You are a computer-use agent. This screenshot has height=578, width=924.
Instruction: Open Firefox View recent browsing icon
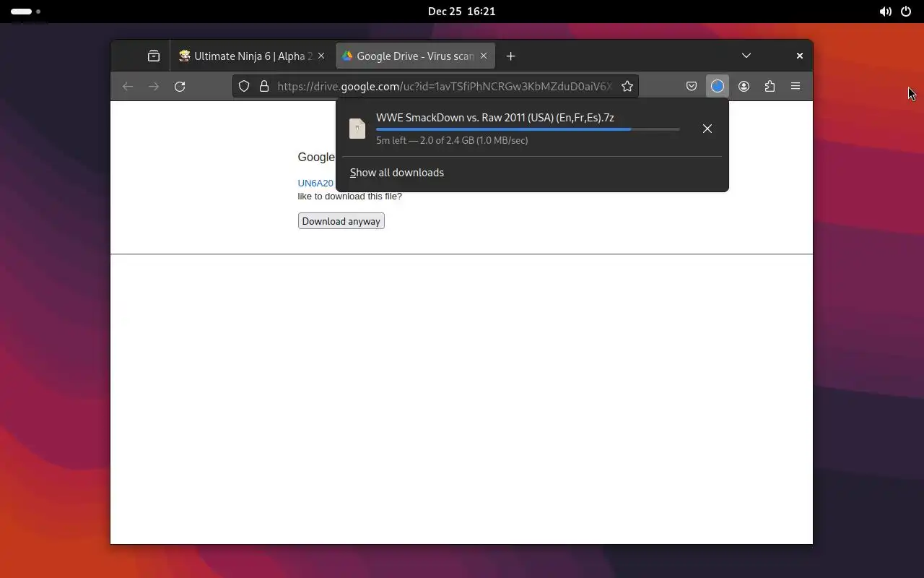154,56
